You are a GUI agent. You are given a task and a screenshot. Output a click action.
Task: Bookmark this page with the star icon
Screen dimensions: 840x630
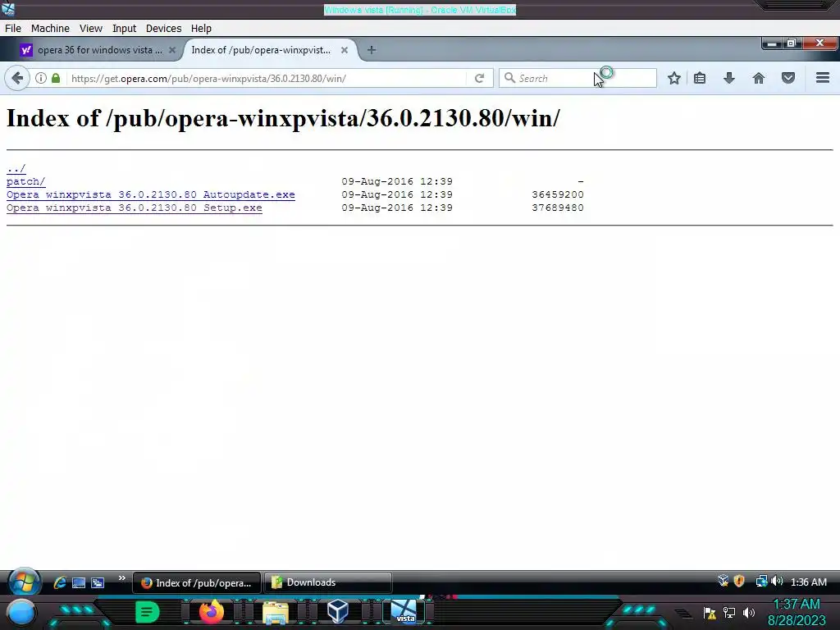click(x=674, y=78)
